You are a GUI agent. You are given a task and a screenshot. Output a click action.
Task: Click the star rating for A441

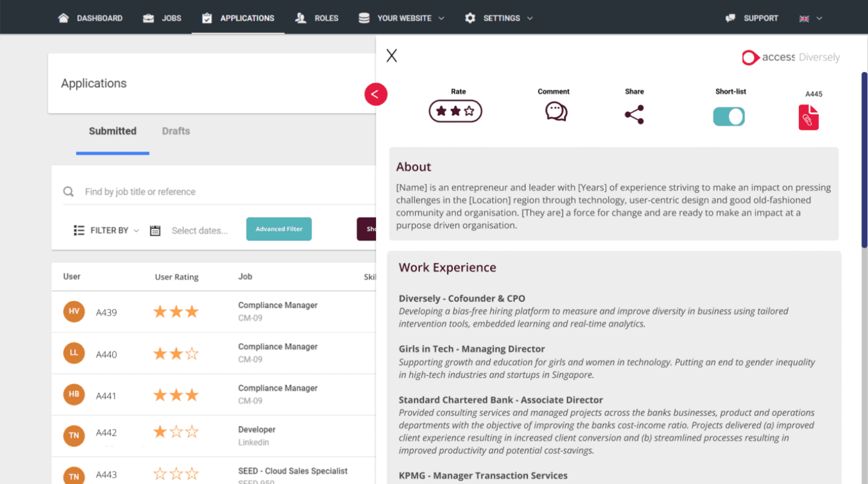point(176,395)
